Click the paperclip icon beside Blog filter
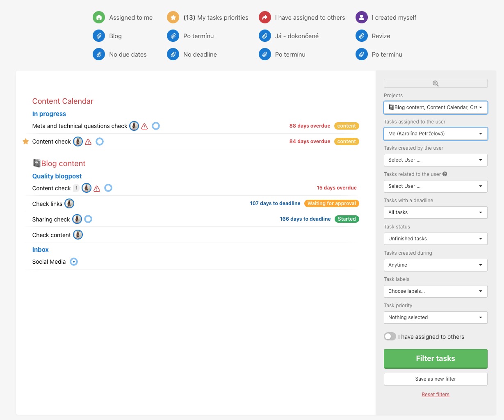This screenshot has height=420, width=504. coord(99,36)
